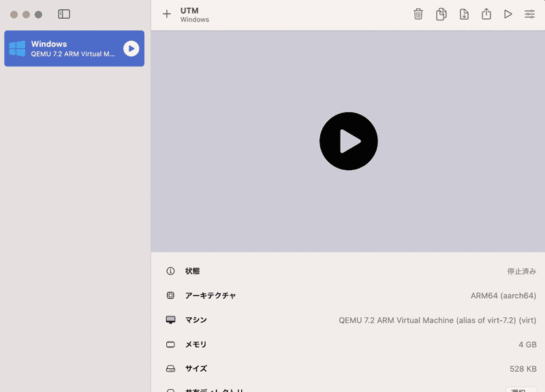Image resolution: width=545 pixels, height=392 pixels.
Task: Open the share icon in the toolbar
Action: click(486, 14)
